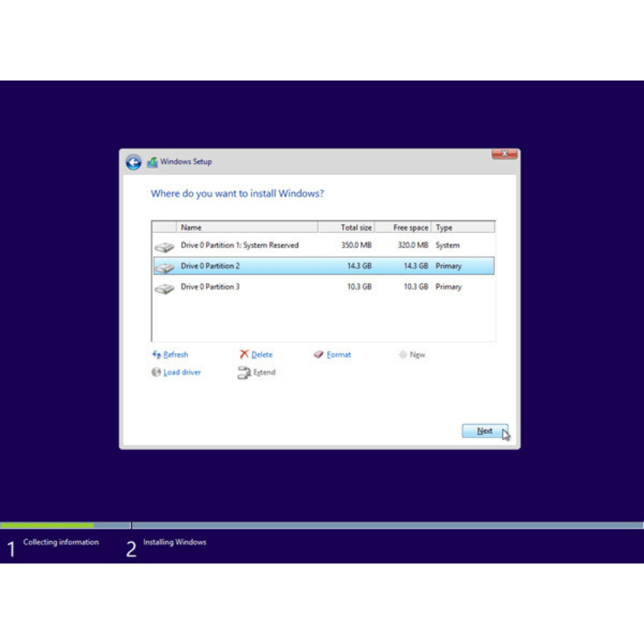Click the red X Delete icon

pyautogui.click(x=244, y=354)
